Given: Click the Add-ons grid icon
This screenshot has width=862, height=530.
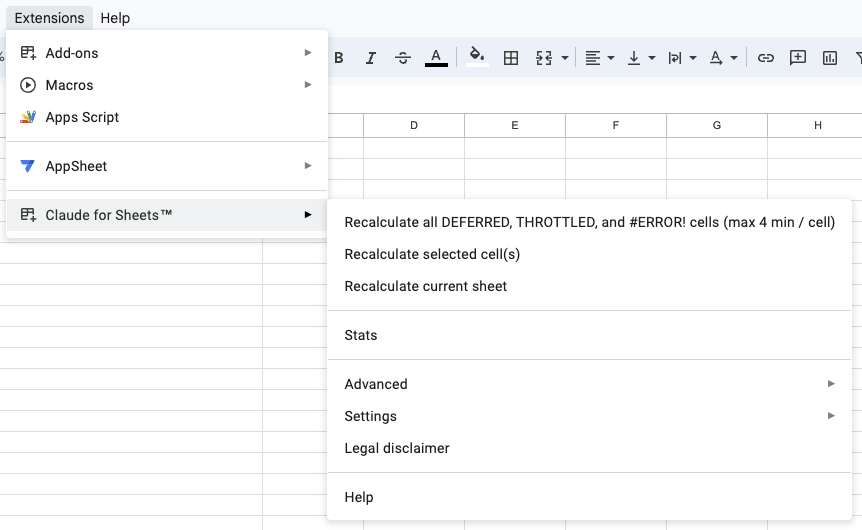Looking at the screenshot, I should [x=28, y=53].
